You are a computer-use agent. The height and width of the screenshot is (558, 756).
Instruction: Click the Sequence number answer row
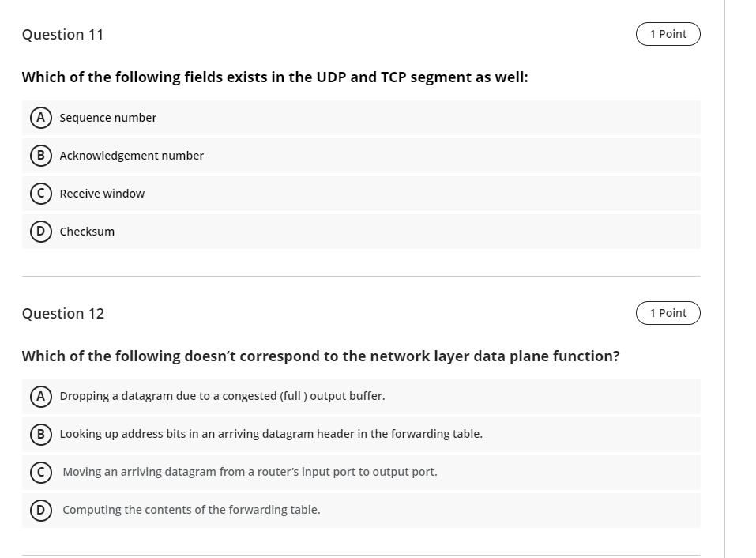[x=316, y=117]
